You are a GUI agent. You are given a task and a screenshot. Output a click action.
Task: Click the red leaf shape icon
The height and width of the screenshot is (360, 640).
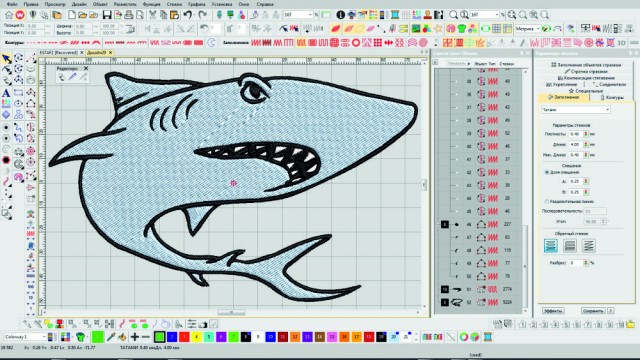point(336,29)
